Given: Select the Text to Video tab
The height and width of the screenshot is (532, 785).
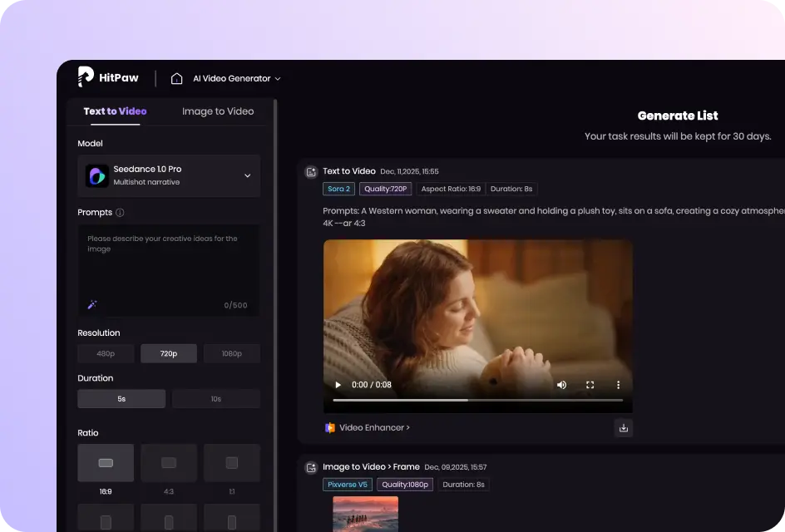Looking at the screenshot, I should [x=115, y=111].
